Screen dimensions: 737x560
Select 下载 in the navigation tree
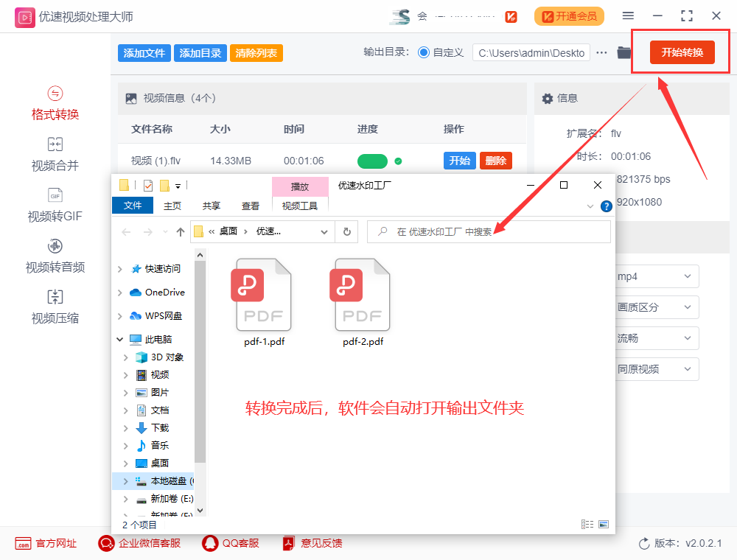point(160,428)
